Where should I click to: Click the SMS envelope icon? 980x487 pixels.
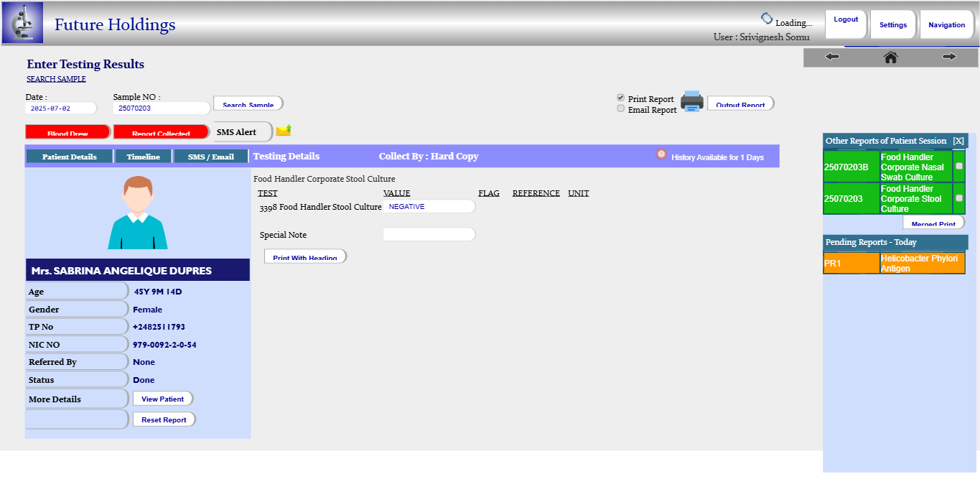tap(284, 130)
